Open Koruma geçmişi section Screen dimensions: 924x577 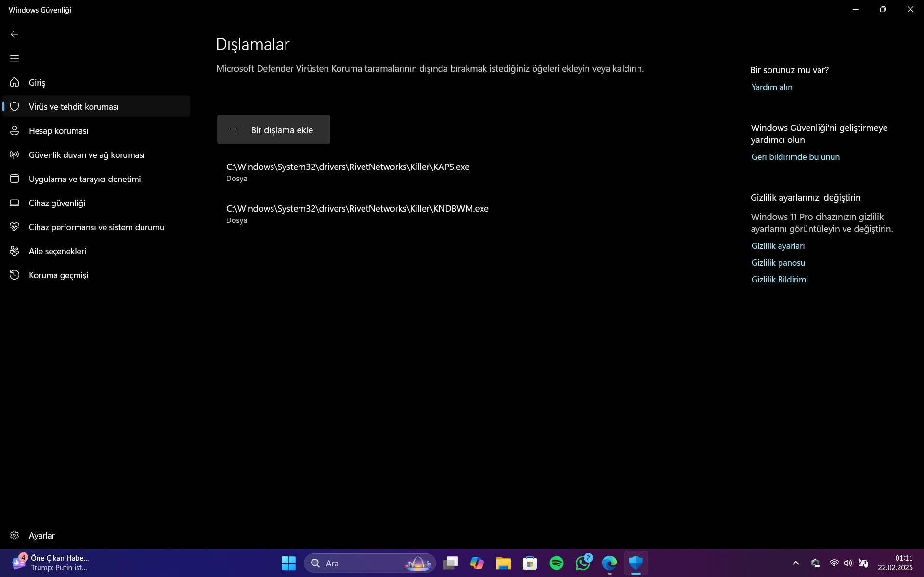(96, 275)
